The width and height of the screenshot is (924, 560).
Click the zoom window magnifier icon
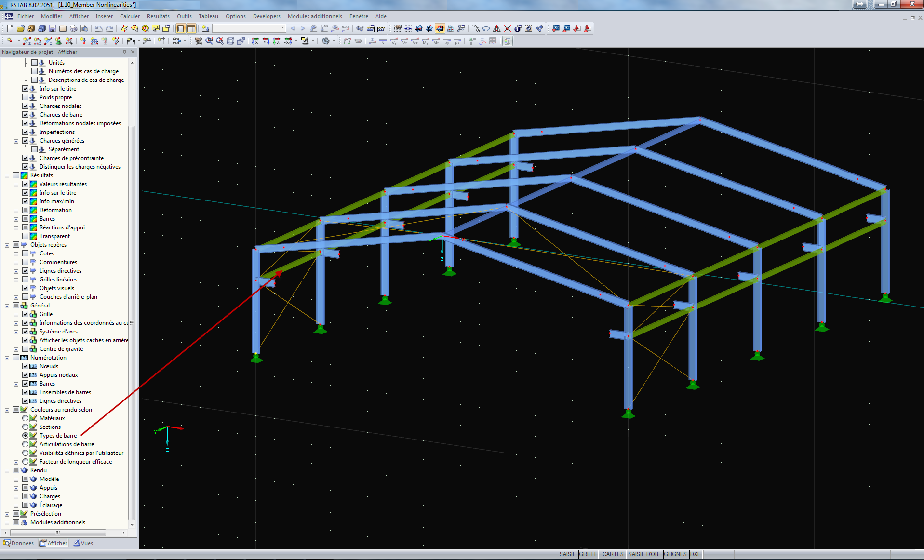point(209,41)
